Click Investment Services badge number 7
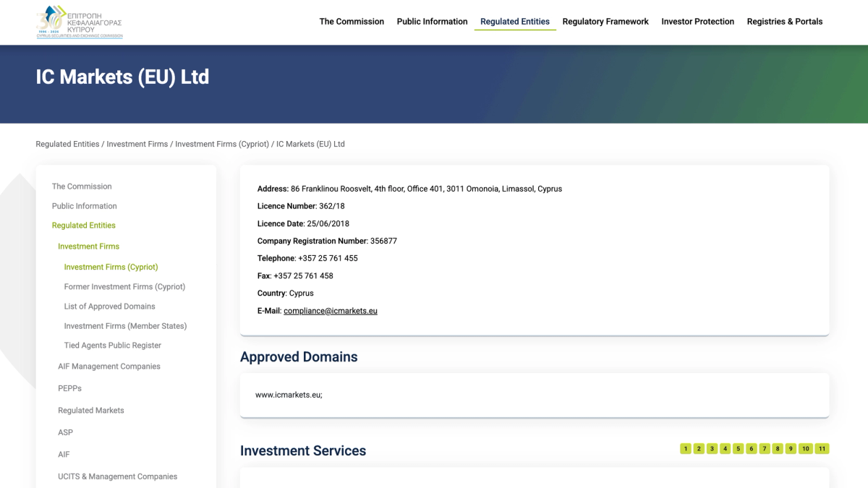This screenshot has height=488, width=868. (765, 449)
